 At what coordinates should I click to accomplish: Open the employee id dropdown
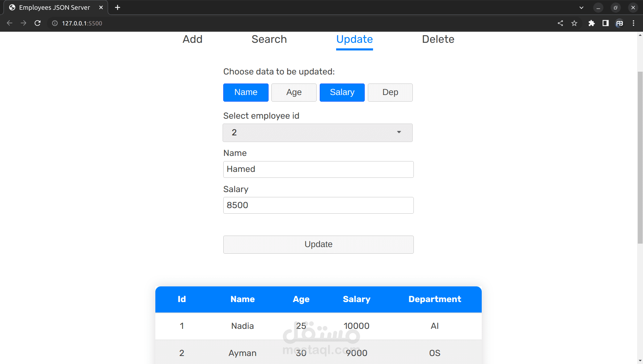click(x=318, y=133)
